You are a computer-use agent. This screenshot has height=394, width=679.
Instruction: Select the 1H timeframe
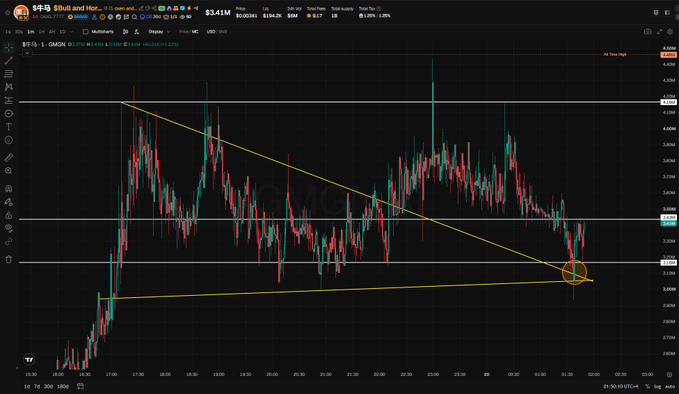(42, 32)
